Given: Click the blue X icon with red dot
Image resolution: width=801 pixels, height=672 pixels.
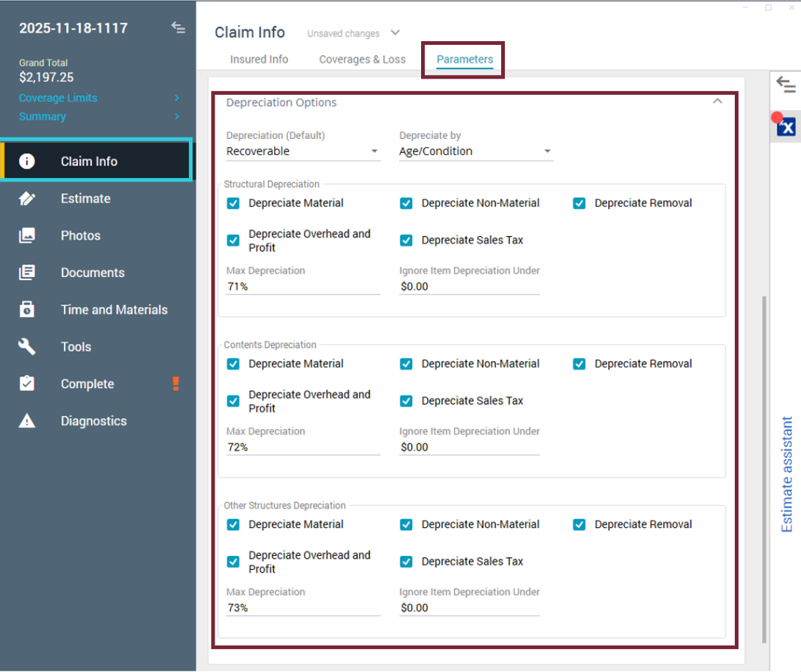Looking at the screenshot, I should click(x=786, y=126).
